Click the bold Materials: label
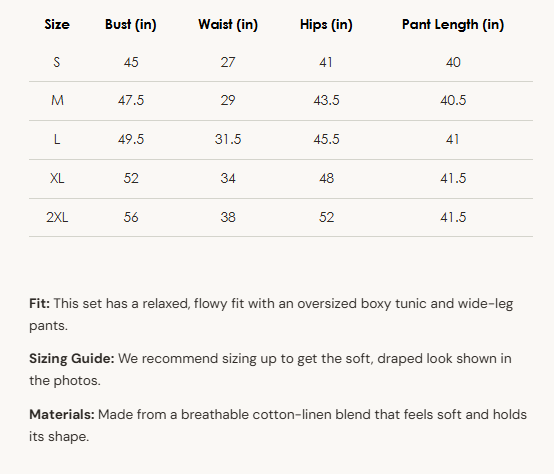The width and height of the screenshot is (554, 474). [62, 414]
